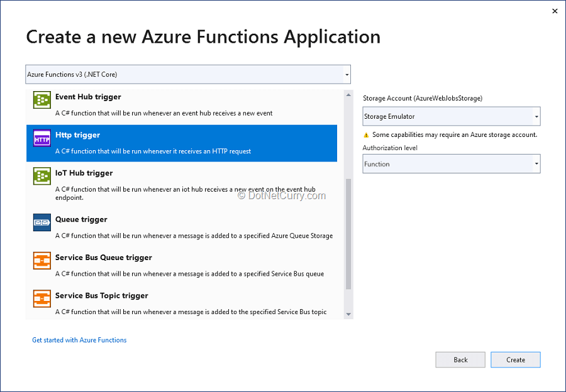Click the yellow storage warning icon
The height and width of the screenshot is (392, 566).
tap(366, 135)
